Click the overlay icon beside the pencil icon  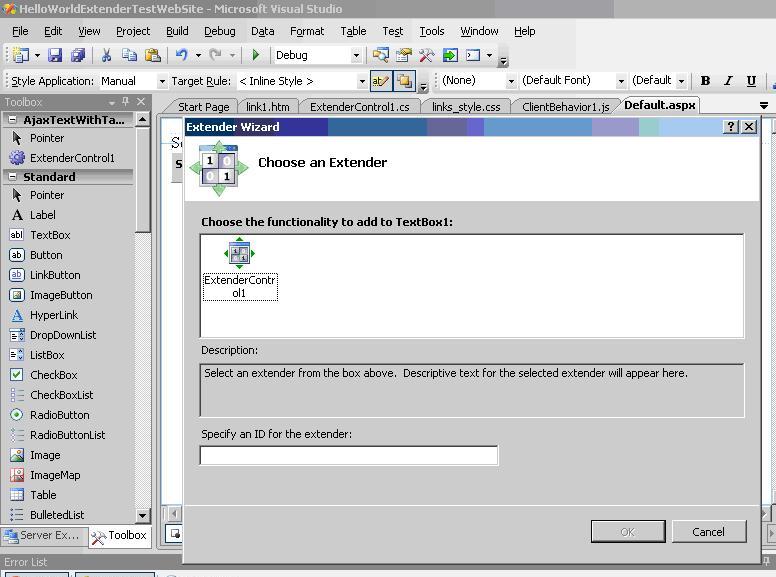coord(404,81)
